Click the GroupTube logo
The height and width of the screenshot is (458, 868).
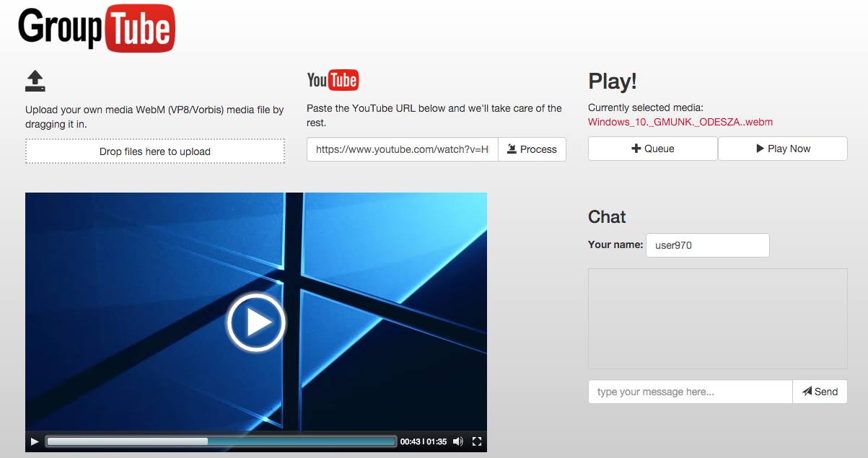coord(97,27)
